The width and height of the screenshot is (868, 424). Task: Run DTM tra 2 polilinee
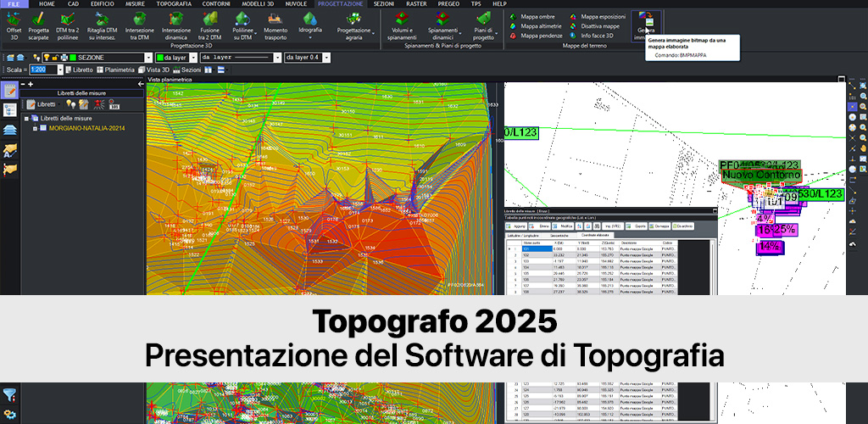pyautogui.click(x=69, y=26)
